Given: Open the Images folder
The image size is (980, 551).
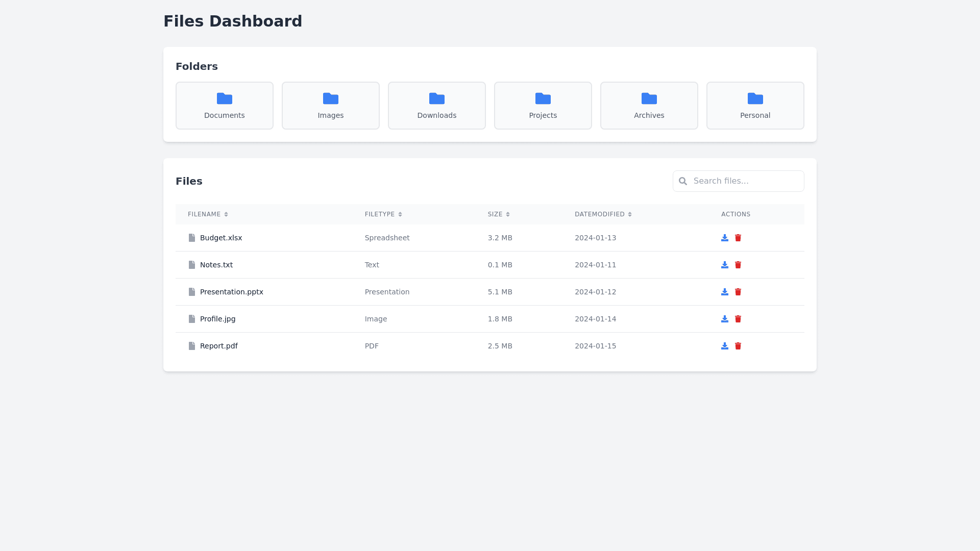Looking at the screenshot, I should click(331, 106).
